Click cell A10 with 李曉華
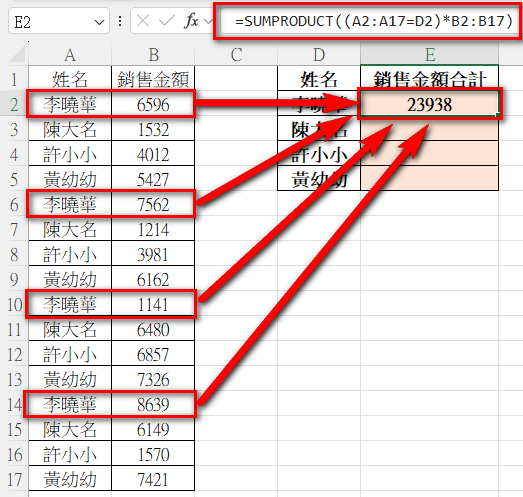Viewport: 523px width, 497px height. [x=70, y=304]
